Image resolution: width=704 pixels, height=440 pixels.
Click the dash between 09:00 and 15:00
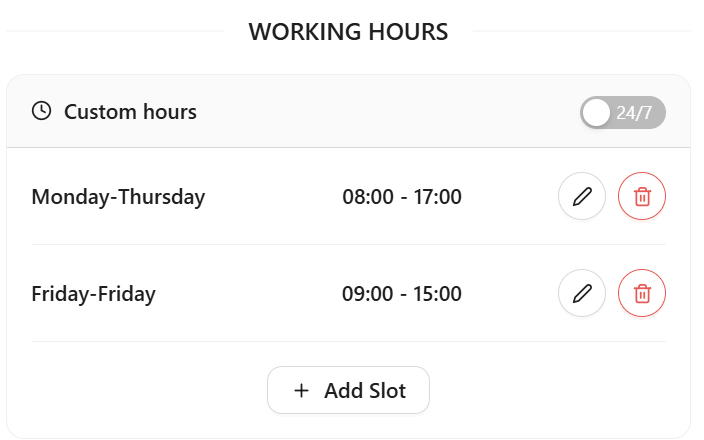tap(403, 294)
